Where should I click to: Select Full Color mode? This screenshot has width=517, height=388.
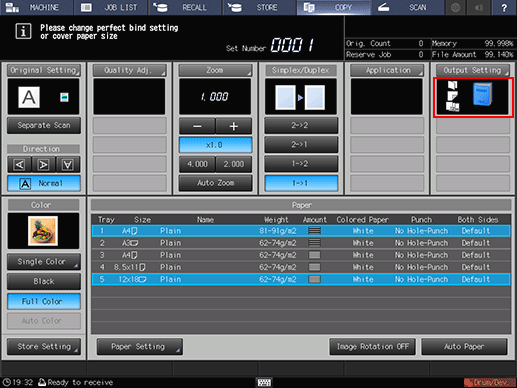pos(44,302)
